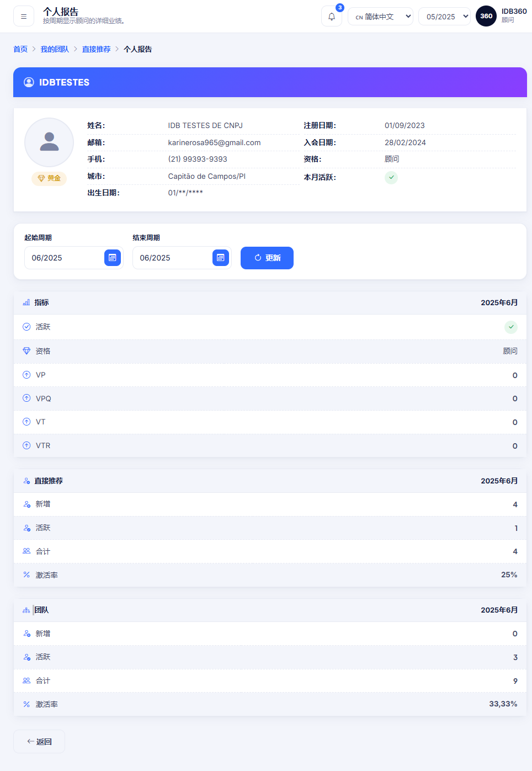Click the percent icon in 直接推荐 激活率 row
The image size is (532, 771).
[x=26, y=575]
